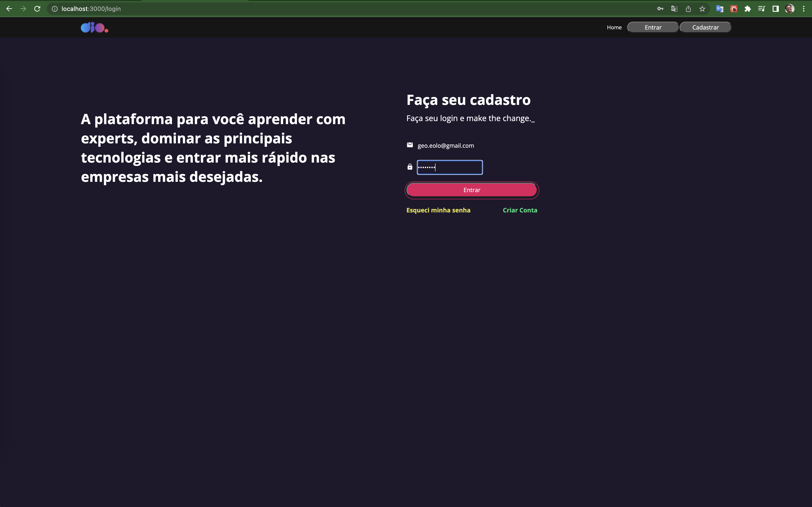Screen dimensions: 812x507
Task: Open the Esqueci minha senha link
Action: click(x=438, y=210)
